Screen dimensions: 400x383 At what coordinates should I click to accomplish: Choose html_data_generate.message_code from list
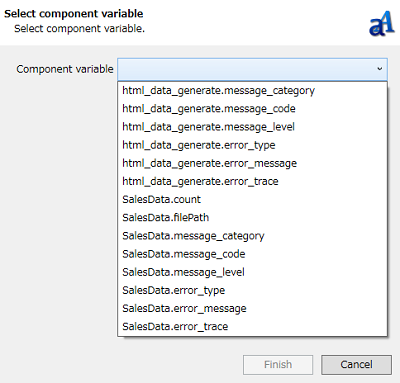pos(252,109)
